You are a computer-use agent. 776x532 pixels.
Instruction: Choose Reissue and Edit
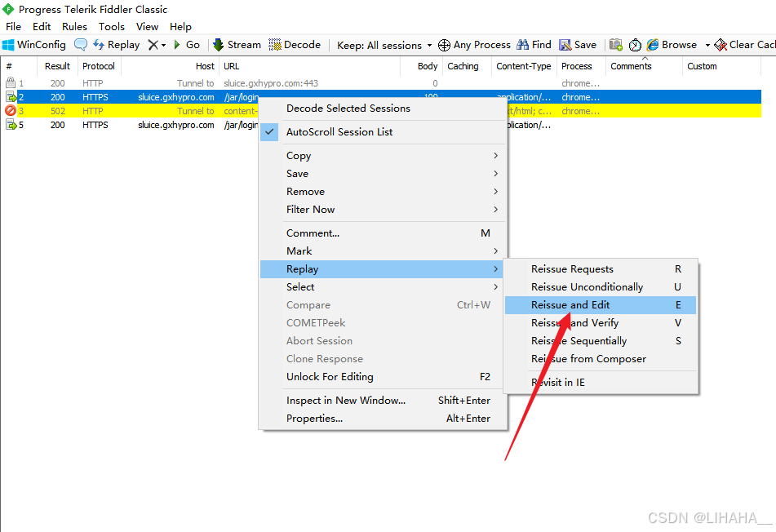tap(601, 305)
